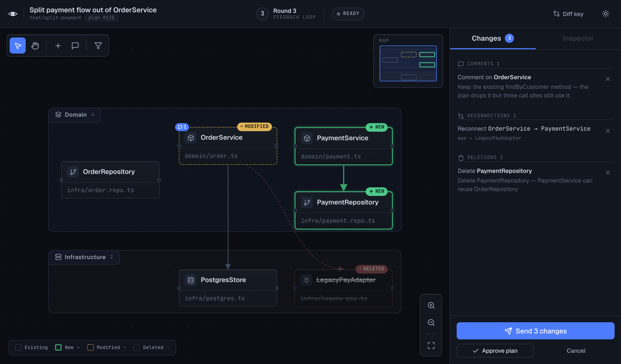This screenshot has height=364, width=621.
Task: Fit diagram to screen
Action: [x=431, y=346]
